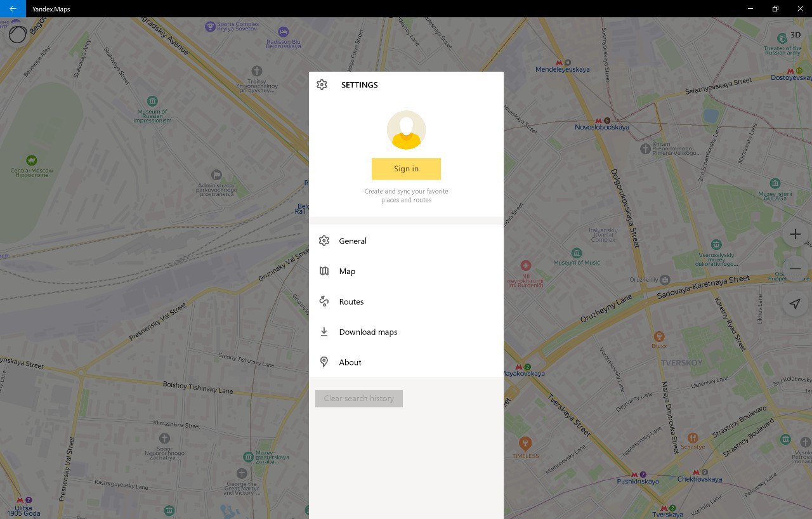The image size is (812, 519).
Task: Click the NII neyrokhirurgii im. Burdenka hospital marker
Action: tap(525, 265)
